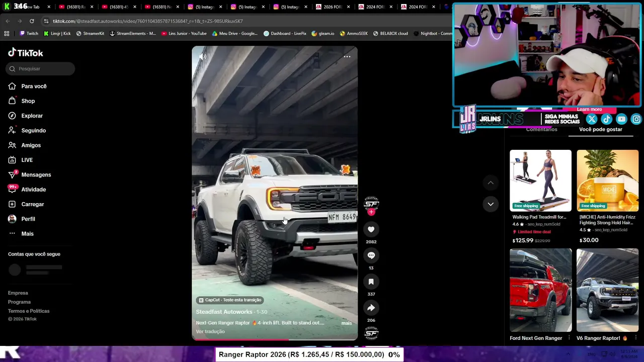Open the StreamerKit bookmark

(90, 34)
